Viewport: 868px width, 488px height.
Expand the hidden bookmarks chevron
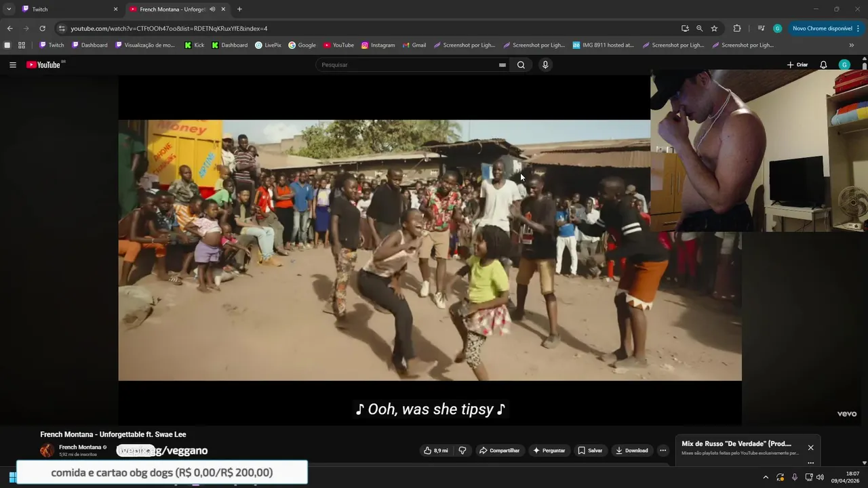point(852,45)
